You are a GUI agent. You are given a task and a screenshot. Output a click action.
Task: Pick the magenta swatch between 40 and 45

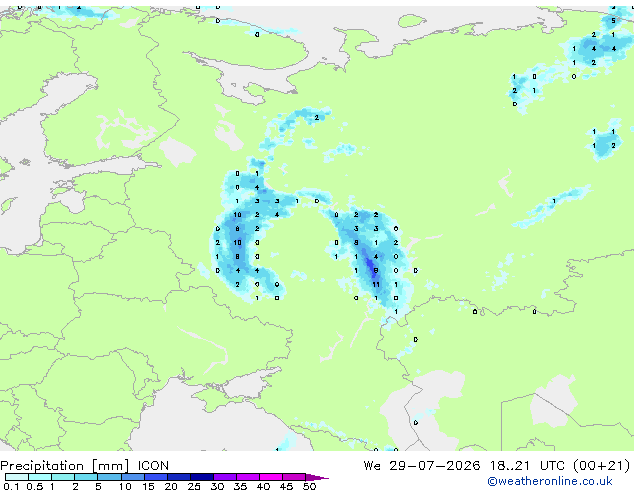tap(271, 477)
